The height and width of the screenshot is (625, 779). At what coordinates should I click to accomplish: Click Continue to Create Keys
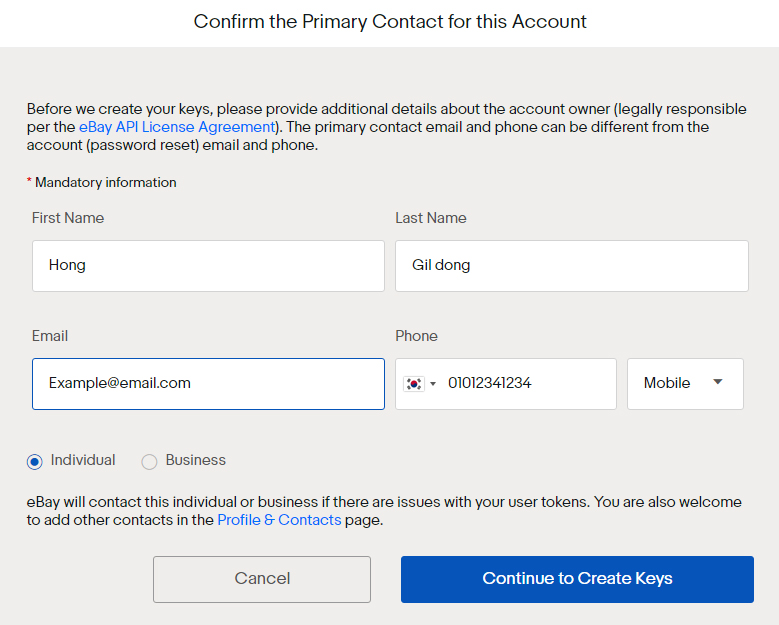577,579
